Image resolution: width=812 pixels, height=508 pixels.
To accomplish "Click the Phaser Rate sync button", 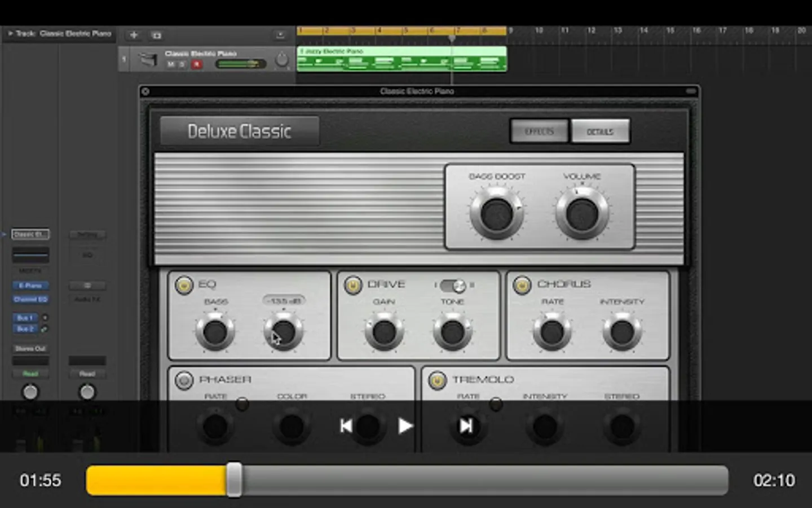I will (x=242, y=404).
